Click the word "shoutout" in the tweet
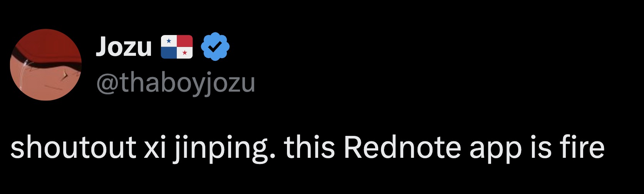 point(73,147)
